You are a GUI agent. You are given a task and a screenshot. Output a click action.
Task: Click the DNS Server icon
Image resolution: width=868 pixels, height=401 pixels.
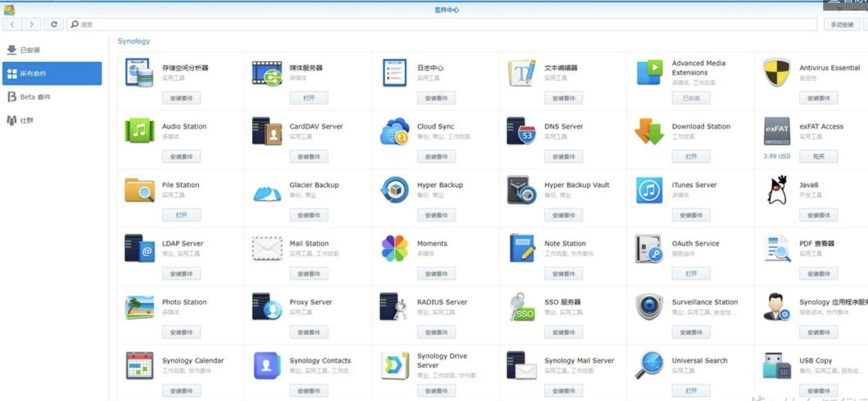tap(522, 131)
